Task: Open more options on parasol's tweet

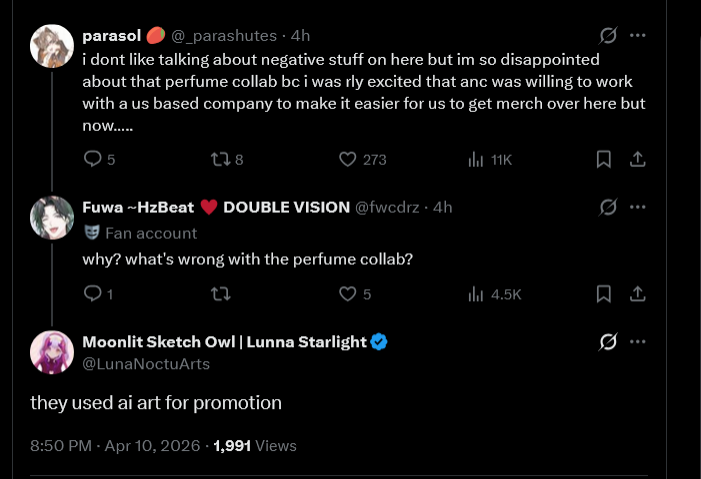Action: 638,36
